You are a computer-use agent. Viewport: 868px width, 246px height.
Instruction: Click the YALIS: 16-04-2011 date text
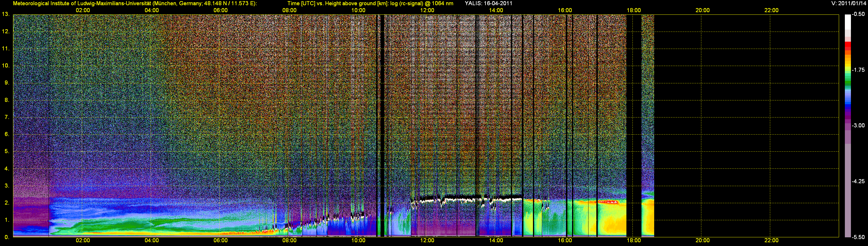point(488,3)
